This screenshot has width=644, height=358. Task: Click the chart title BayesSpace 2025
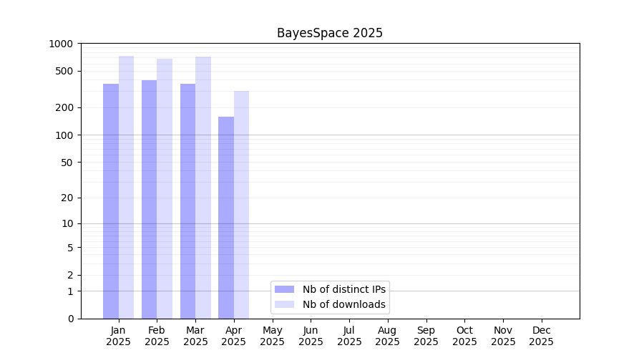[330, 33]
